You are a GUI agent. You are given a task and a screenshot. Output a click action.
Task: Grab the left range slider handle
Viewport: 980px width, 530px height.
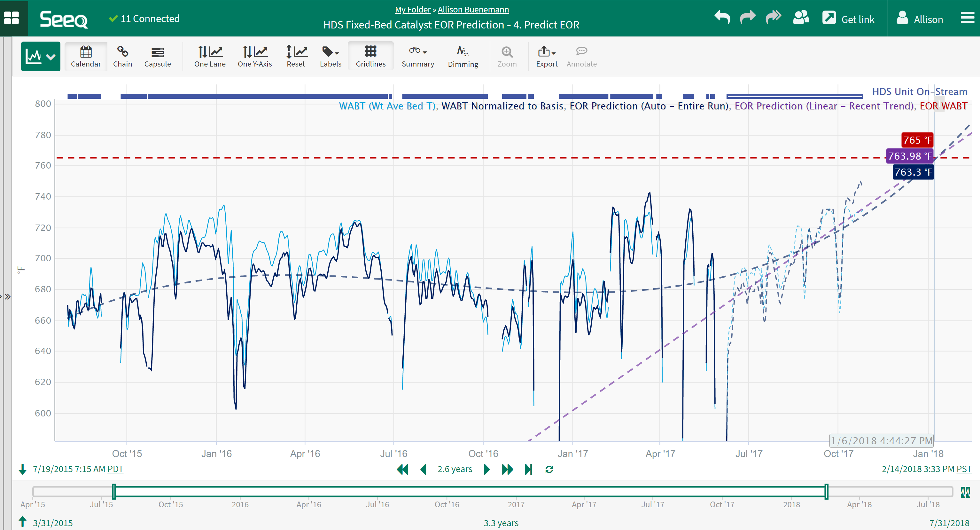(114, 492)
